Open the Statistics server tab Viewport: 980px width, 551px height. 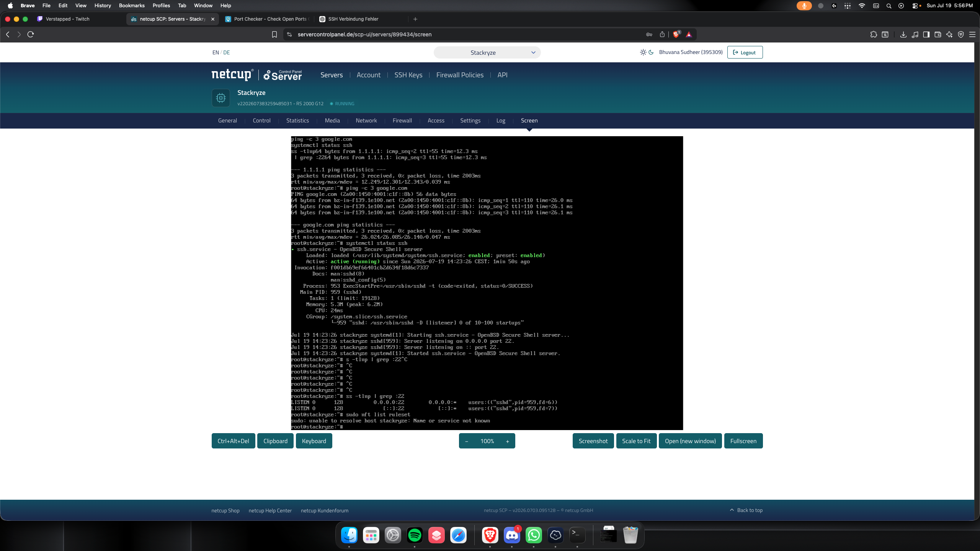(297, 121)
